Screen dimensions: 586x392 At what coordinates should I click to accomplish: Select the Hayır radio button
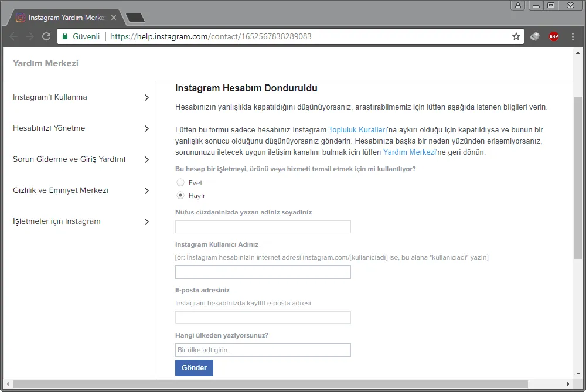pos(180,196)
